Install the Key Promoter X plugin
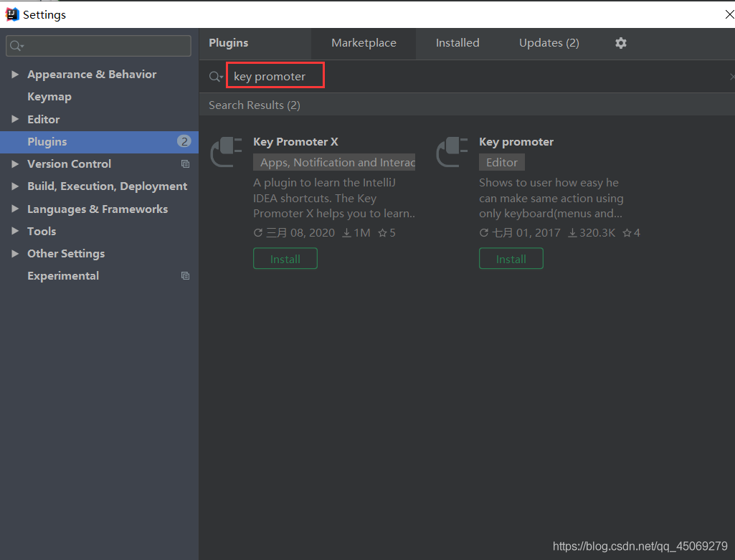735x560 pixels. point(285,259)
